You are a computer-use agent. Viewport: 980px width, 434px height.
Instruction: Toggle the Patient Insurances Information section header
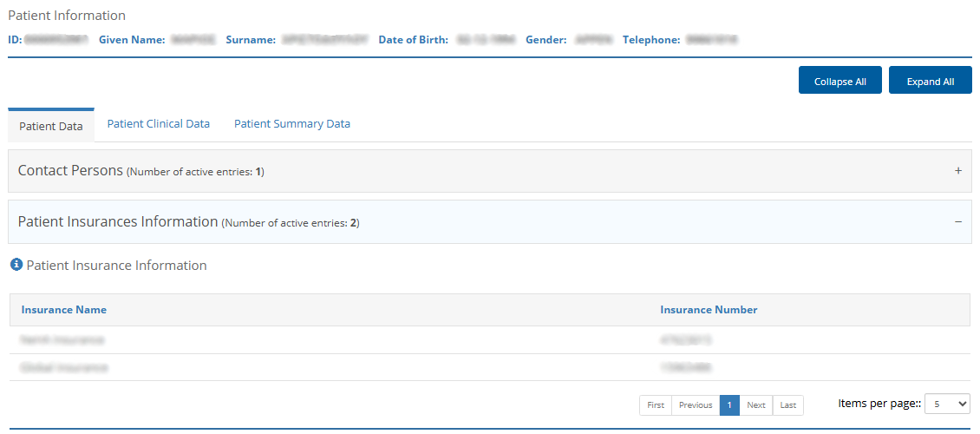coord(118,222)
